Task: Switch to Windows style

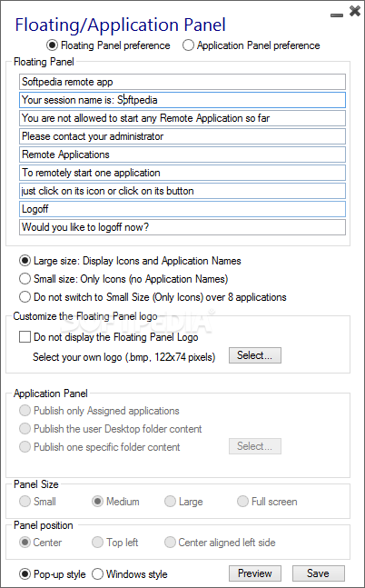Action: 130,573
